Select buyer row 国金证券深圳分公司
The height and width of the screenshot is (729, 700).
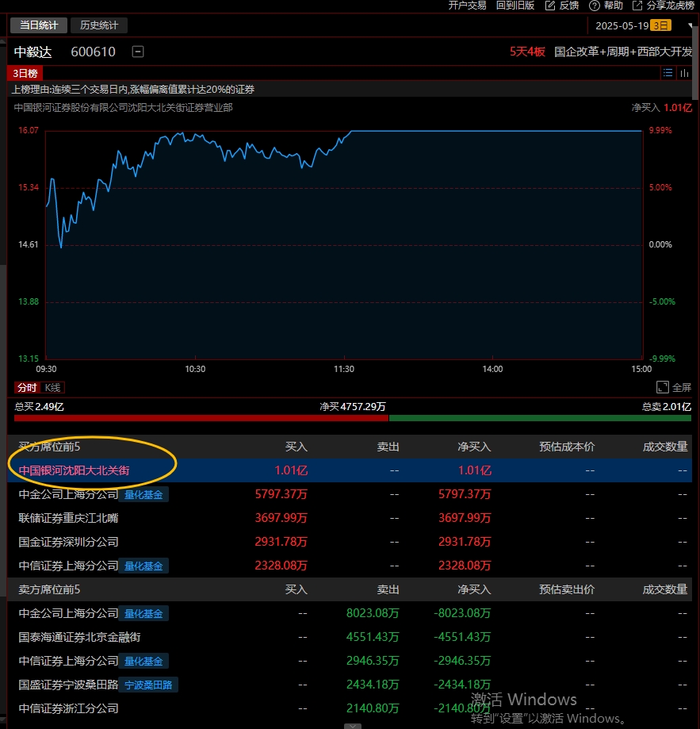tap(350, 542)
